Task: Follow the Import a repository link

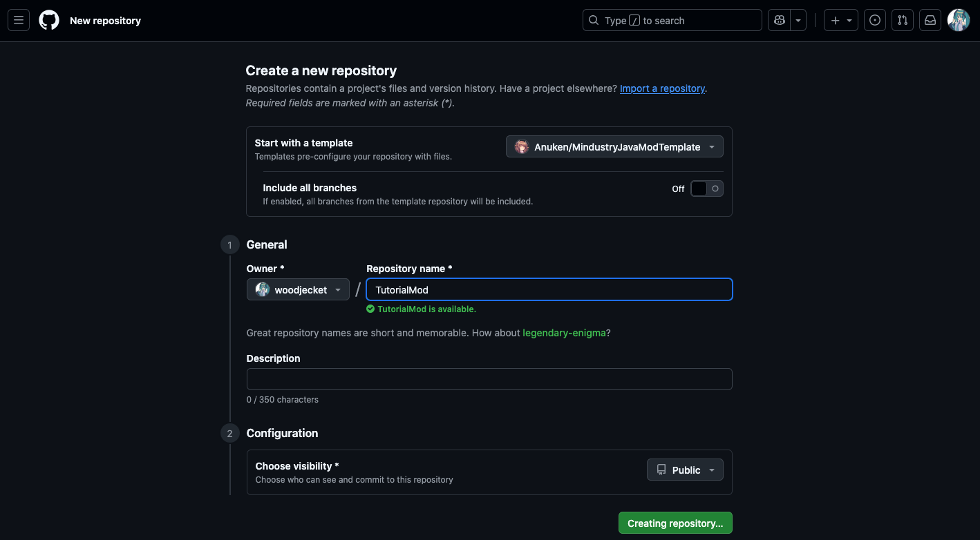Action: coord(661,88)
